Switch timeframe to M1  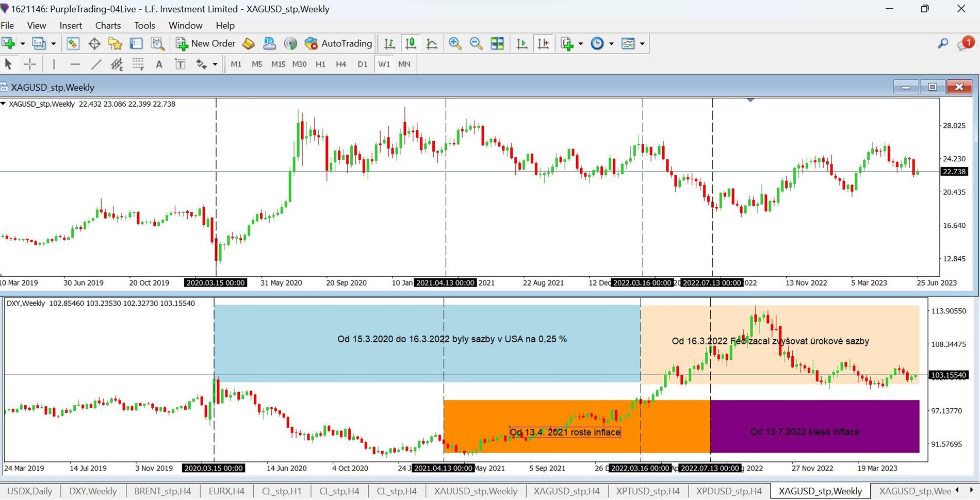tap(236, 64)
